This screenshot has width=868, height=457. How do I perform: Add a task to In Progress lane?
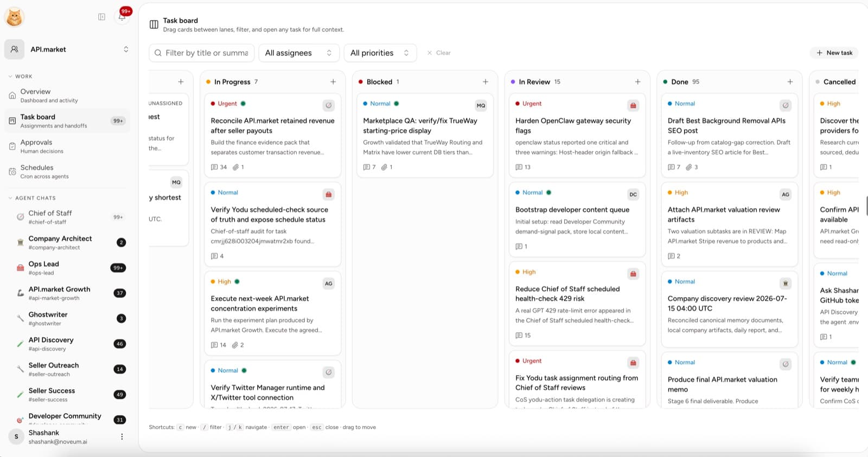[333, 82]
